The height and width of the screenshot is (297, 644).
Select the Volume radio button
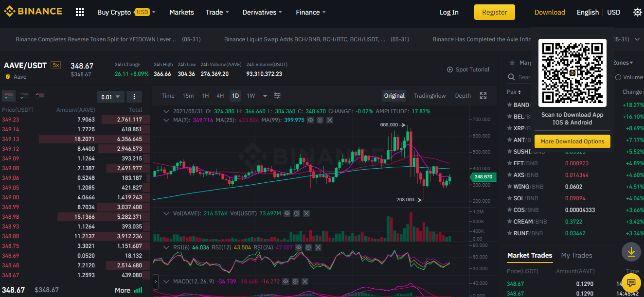[x=618, y=77]
